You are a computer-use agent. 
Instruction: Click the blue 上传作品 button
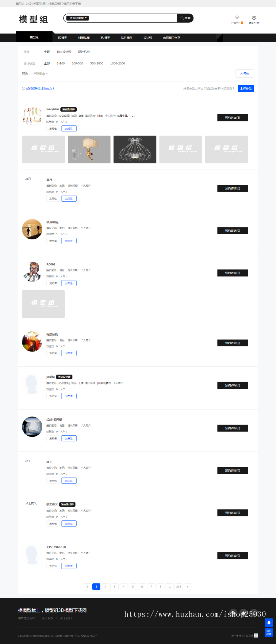pos(246,89)
